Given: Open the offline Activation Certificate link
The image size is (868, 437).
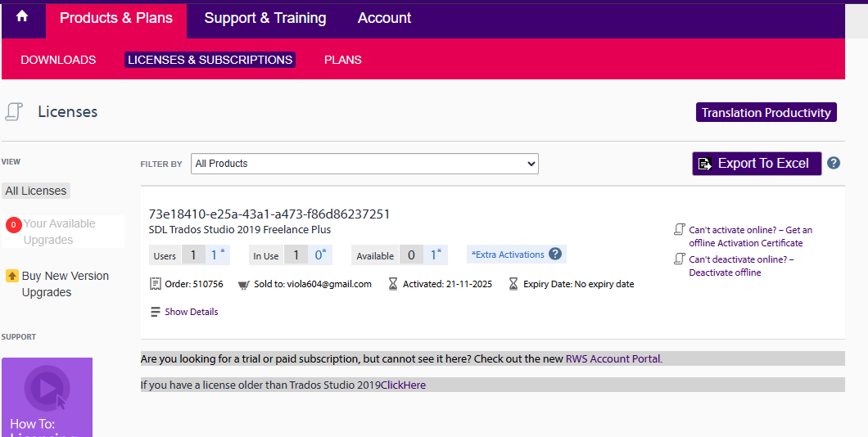Looking at the screenshot, I should [x=751, y=237].
